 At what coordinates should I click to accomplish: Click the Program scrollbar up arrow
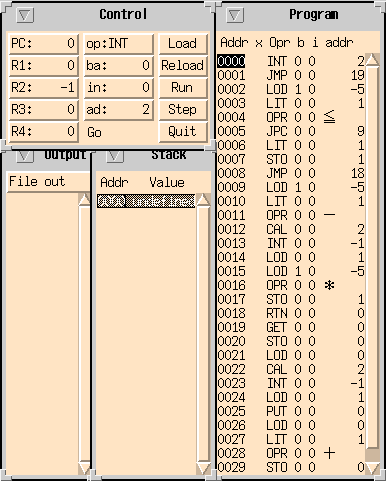pyautogui.click(x=373, y=60)
